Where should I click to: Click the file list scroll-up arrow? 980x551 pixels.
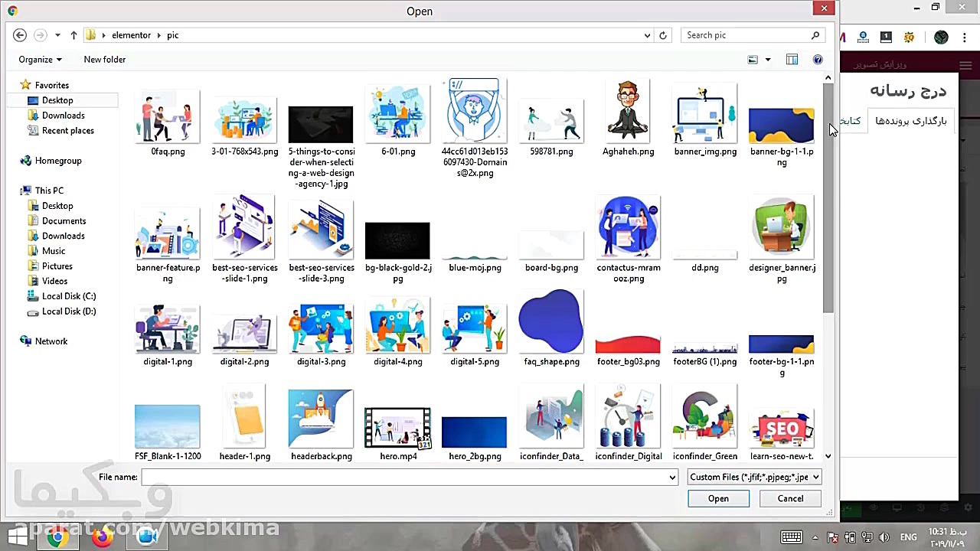(x=828, y=78)
